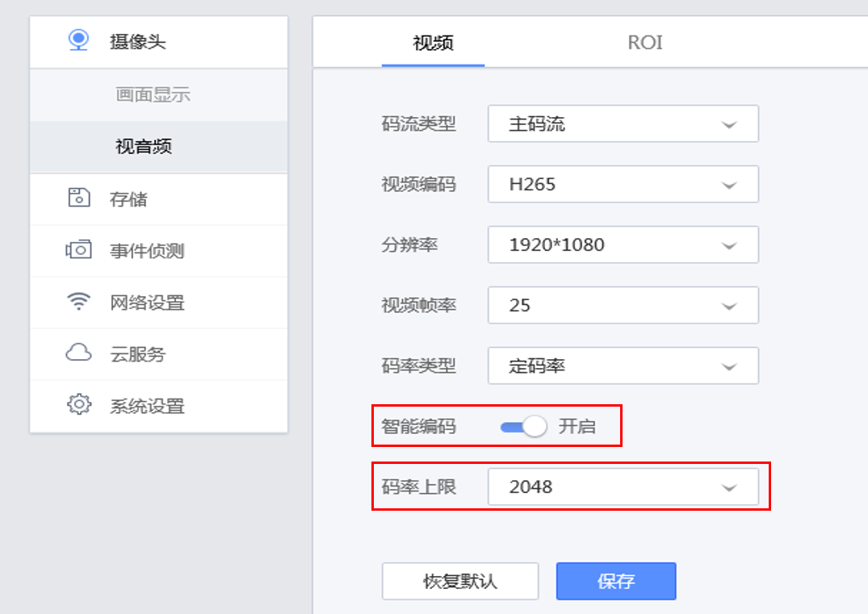
Task: Click the 保存 button
Action: [615, 581]
